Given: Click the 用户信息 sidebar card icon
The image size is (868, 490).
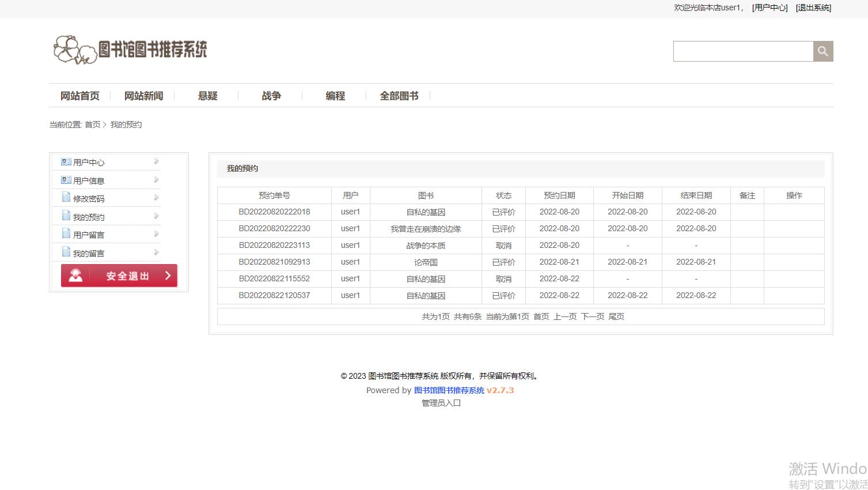Looking at the screenshot, I should point(66,180).
